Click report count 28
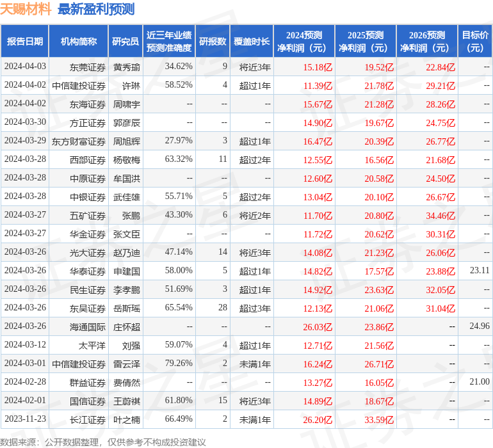This screenshot has width=493, height=448. click(223, 307)
